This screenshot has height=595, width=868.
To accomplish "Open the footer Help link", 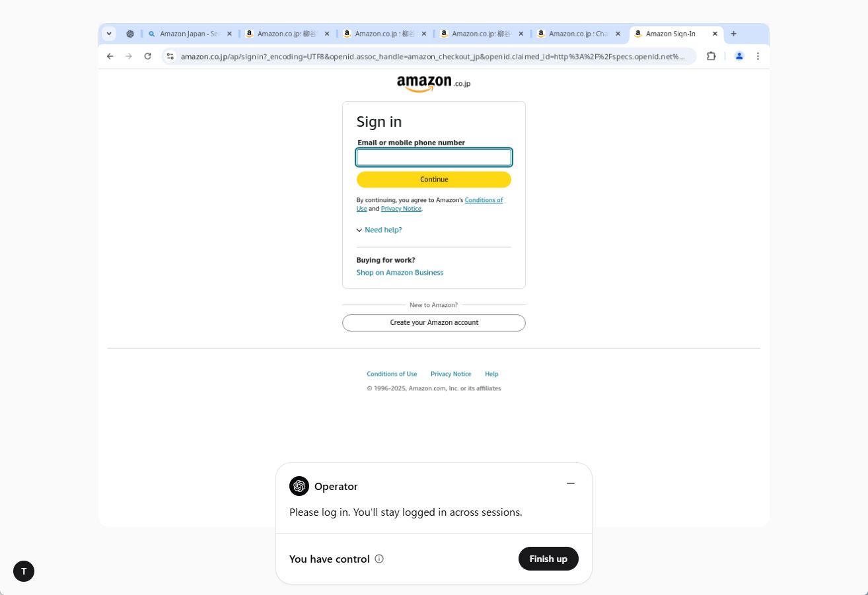I will pyautogui.click(x=491, y=374).
